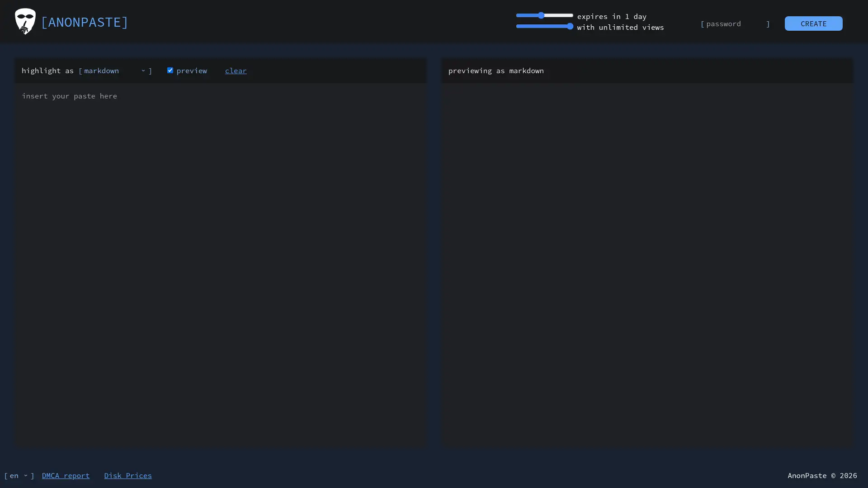Visit the Disk Prices link
The width and height of the screenshot is (868, 488).
pos(127,475)
